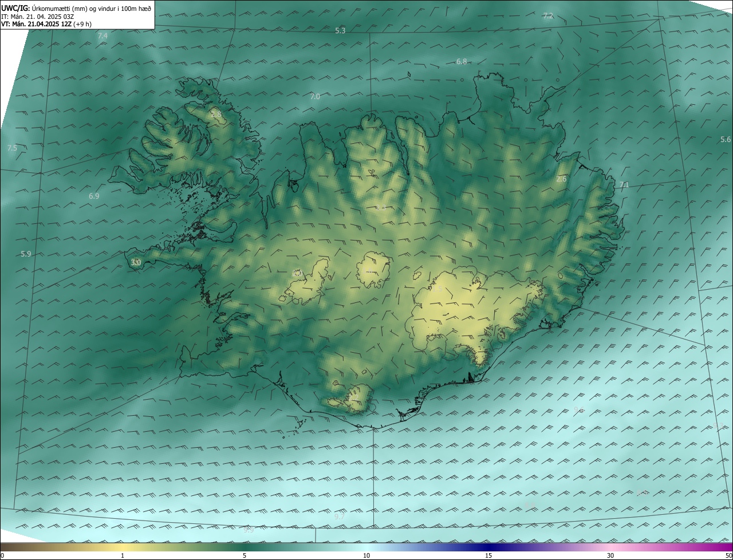The image size is (733, 560).
Task: Click the 7.4 value label
Action: pos(103,36)
